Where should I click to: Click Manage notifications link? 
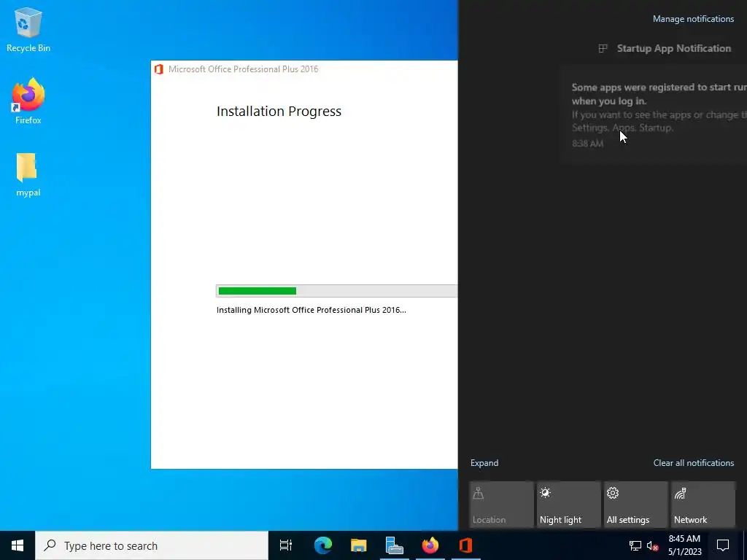pos(693,19)
